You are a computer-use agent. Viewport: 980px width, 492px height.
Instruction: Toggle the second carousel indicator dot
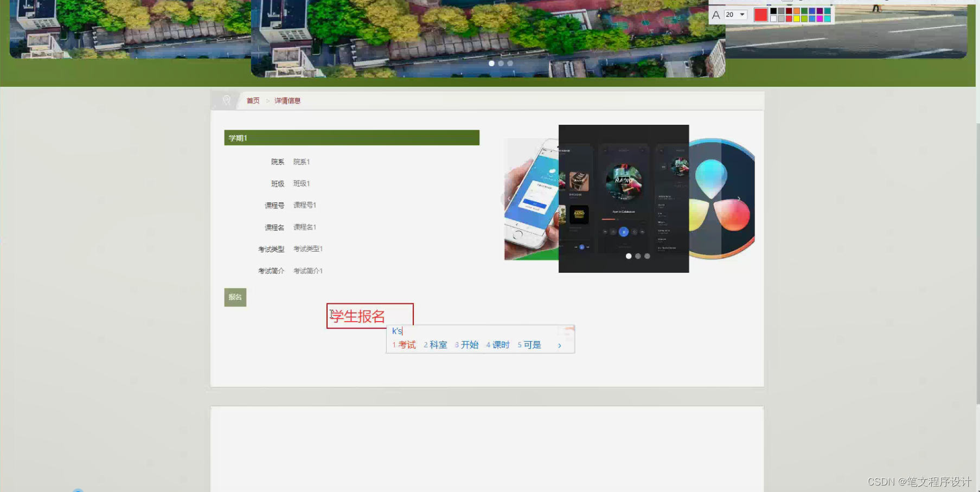[501, 63]
